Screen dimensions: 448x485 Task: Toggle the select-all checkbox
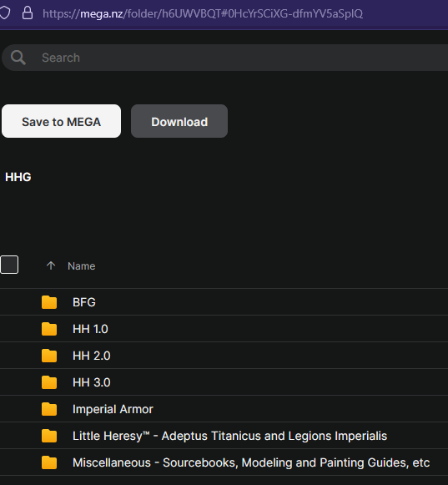click(x=9, y=265)
